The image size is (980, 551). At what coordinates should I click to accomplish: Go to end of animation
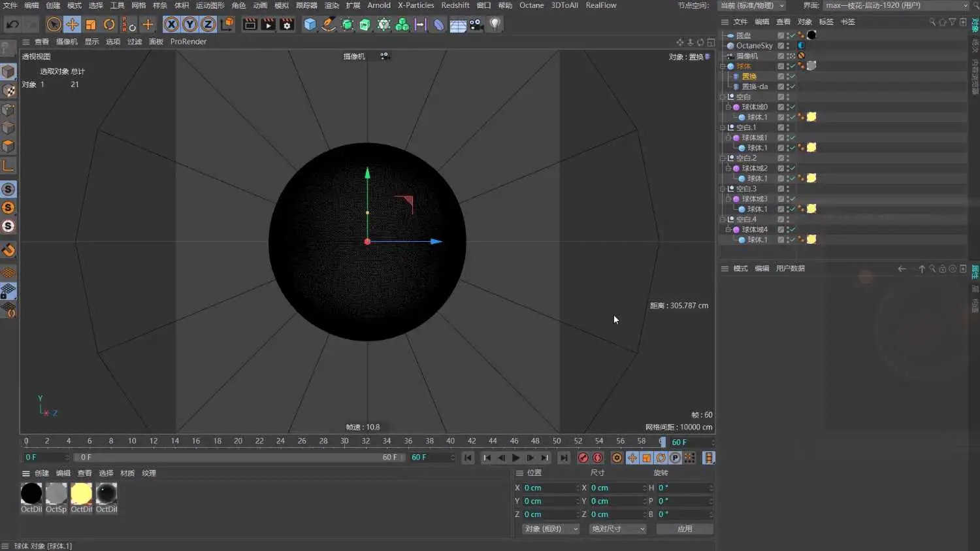[x=564, y=458]
